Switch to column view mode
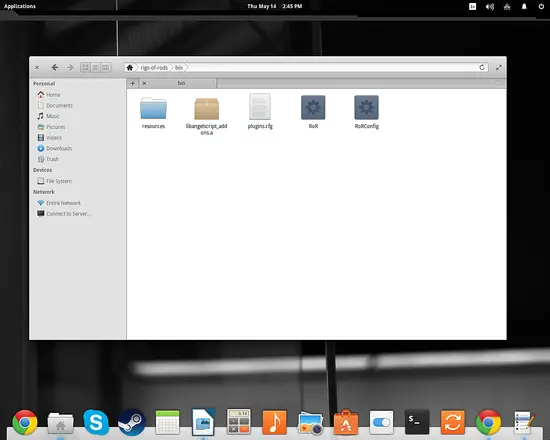The height and width of the screenshot is (440, 550). tap(106, 67)
